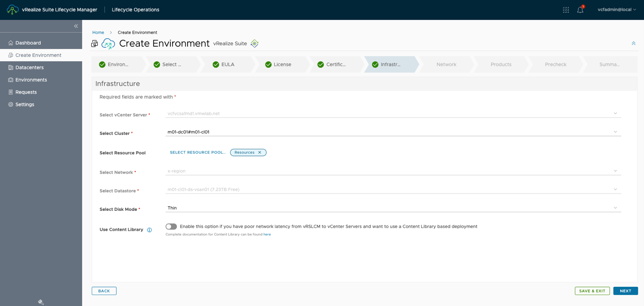Open Datacenters in the sidebar

(x=41, y=68)
